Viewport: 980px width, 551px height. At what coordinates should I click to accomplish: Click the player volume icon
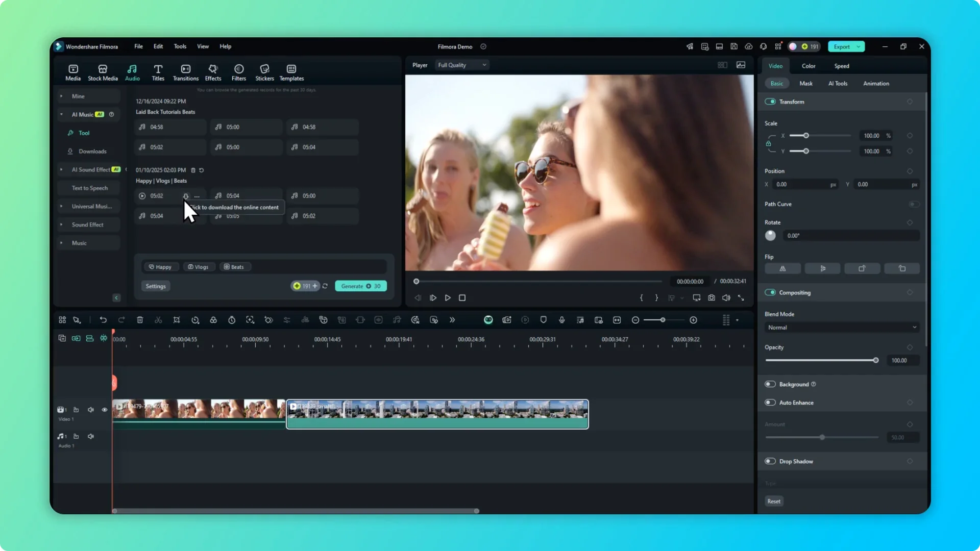tap(726, 297)
